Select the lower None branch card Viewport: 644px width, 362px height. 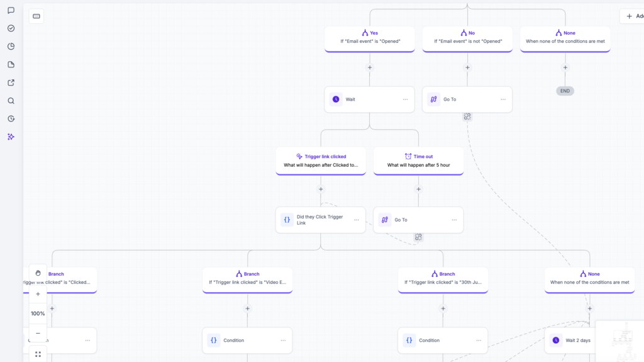point(590,280)
